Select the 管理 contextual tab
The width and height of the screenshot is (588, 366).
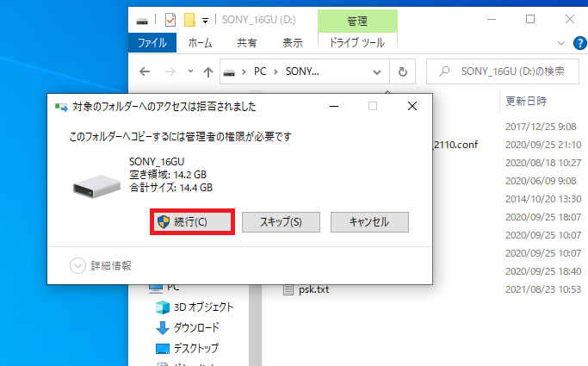click(x=357, y=22)
